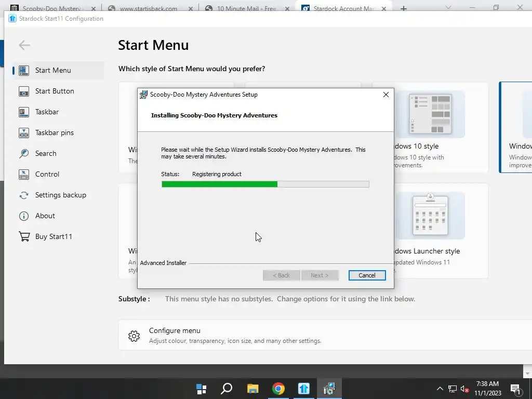Viewport: 532px width, 399px height.
Task: Open the Start Button settings page
Action: [55, 91]
